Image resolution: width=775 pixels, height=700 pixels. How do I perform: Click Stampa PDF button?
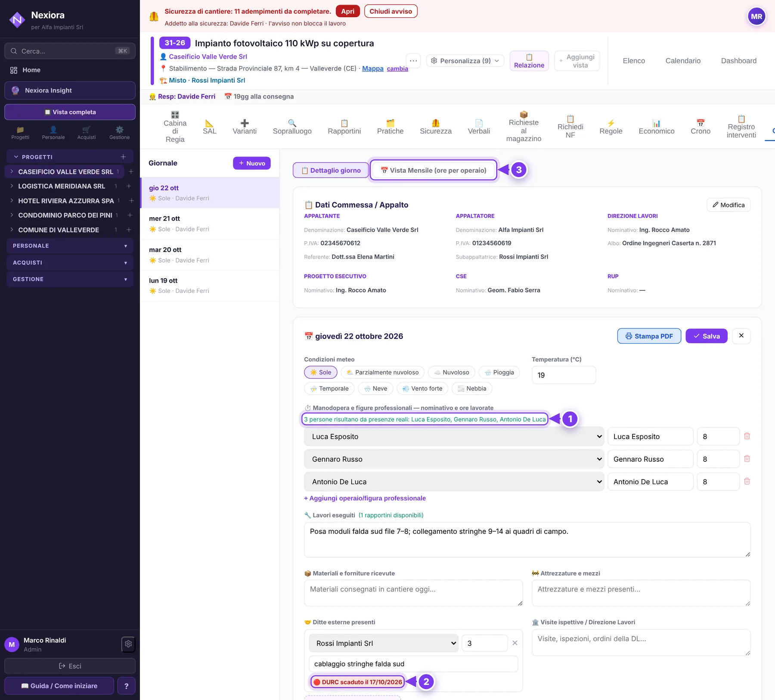[x=649, y=336]
